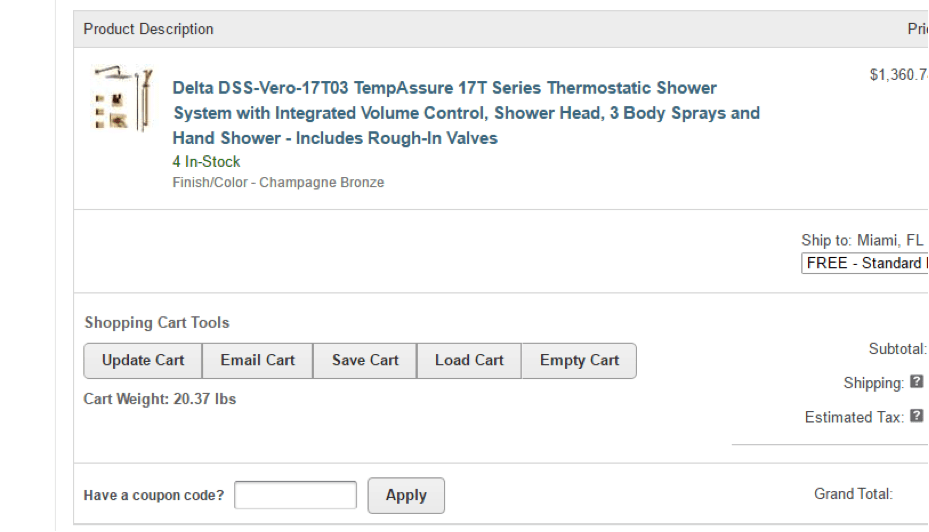
Task: Click the Finish/Color Champagne Bronze text
Action: pos(278,182)
